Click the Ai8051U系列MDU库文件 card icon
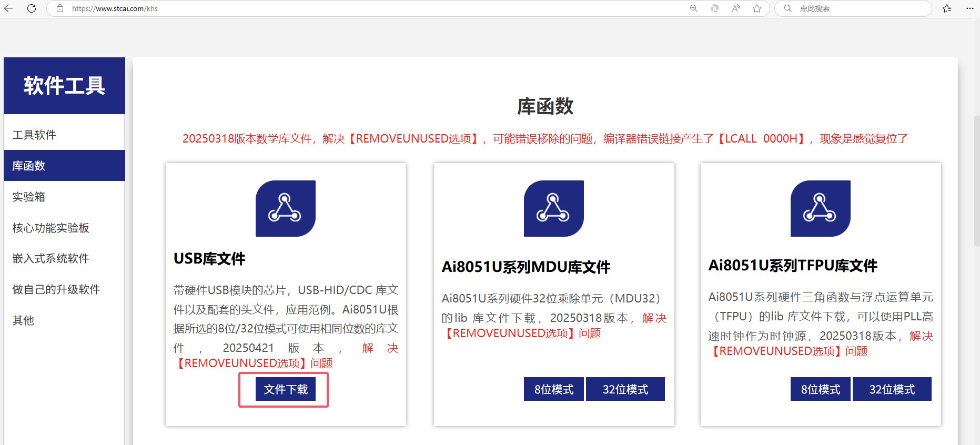The height and width of the screenshot is (445, 980). point(554,208)
